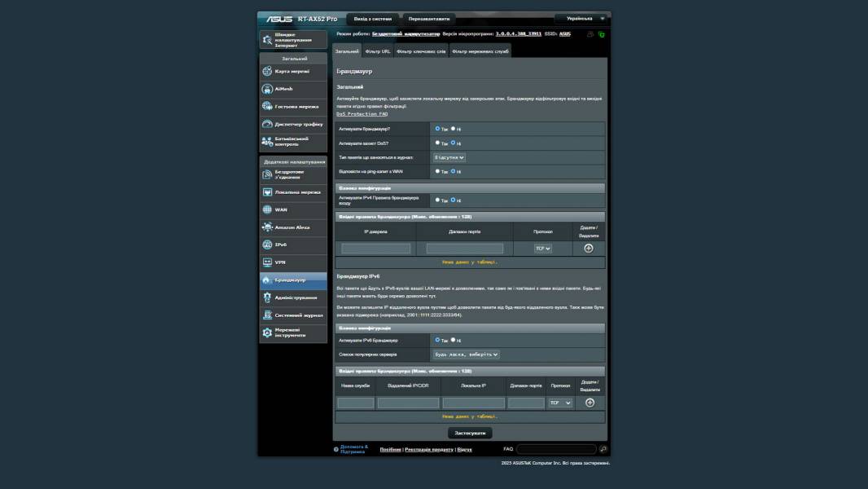
Task: Open the Системний журнал sidebar icon
Action: pyautogui.click(x=267, y=315)
